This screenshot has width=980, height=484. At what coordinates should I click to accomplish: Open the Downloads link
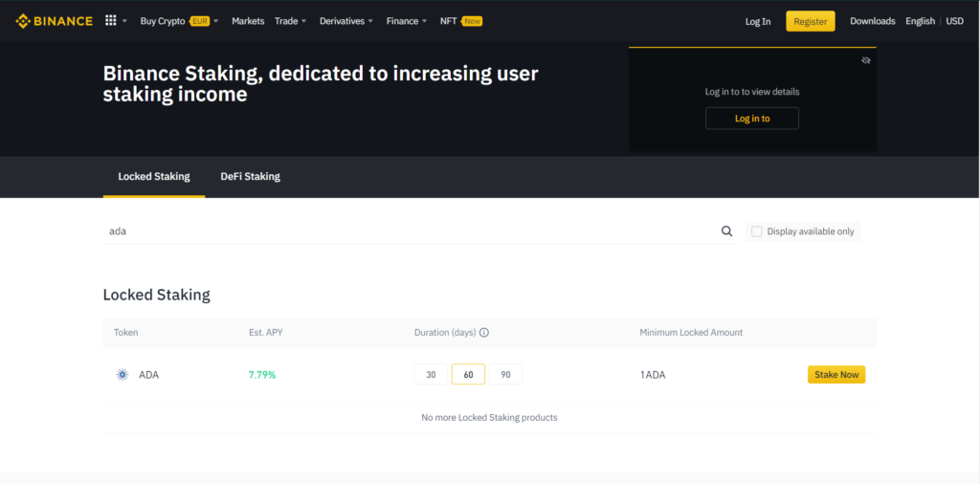[873, 21]
